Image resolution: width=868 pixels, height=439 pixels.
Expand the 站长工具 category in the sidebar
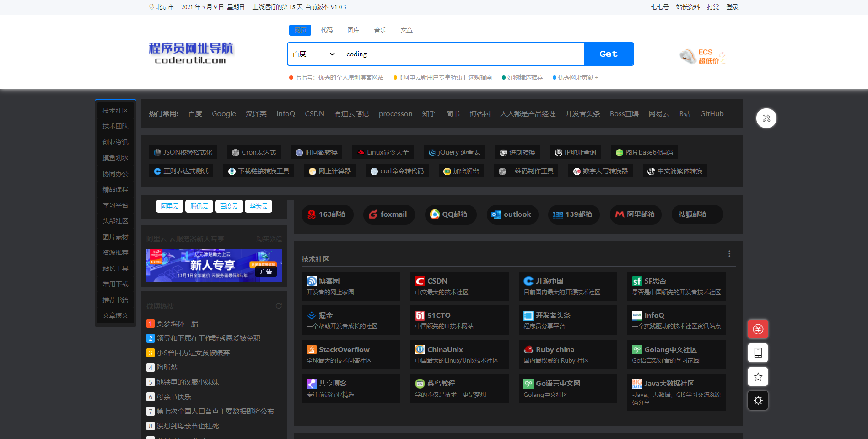click(115, 268)
